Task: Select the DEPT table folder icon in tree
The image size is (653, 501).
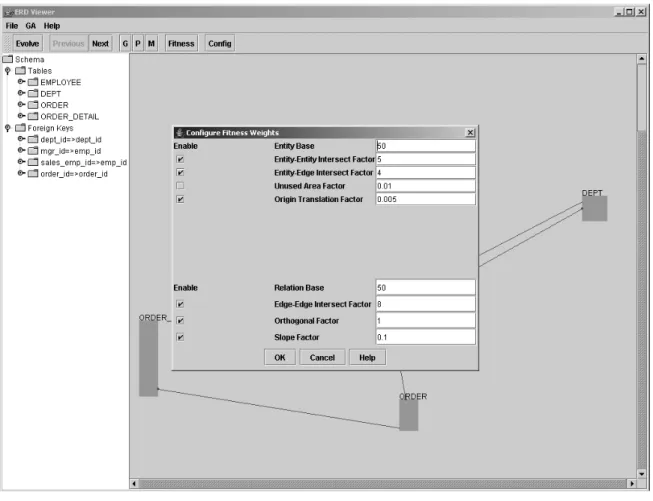Action: point(33,94)
